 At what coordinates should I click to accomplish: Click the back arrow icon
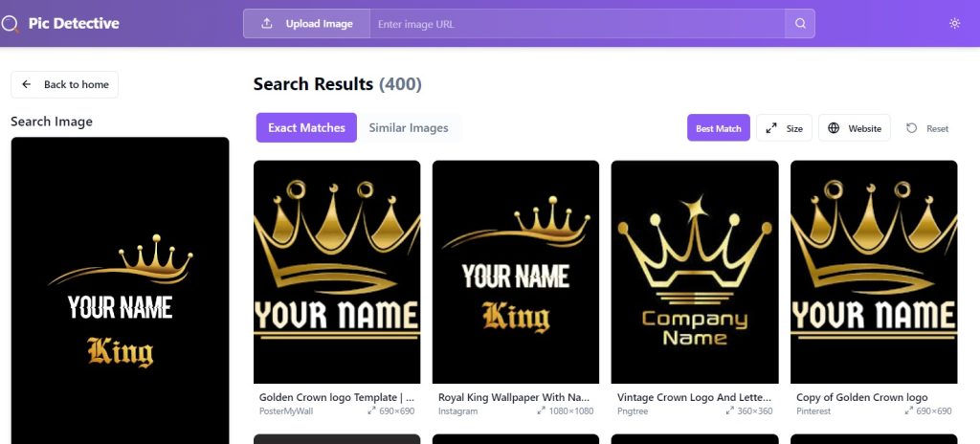[x=26, y=84]
